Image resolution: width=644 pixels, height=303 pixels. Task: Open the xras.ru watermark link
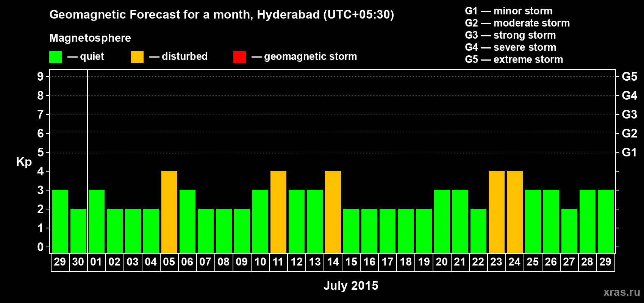pyautogui.click(x=621, y=292)
